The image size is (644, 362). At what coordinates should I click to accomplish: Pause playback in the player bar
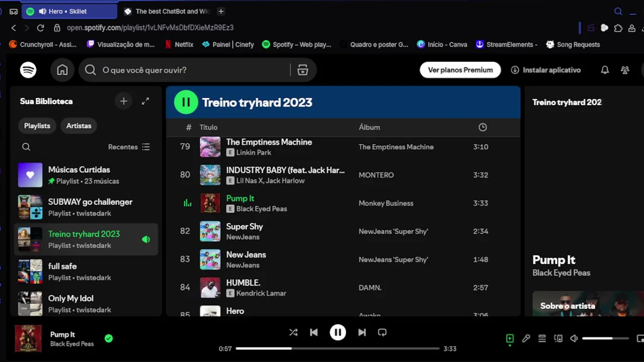click(338, 332)
